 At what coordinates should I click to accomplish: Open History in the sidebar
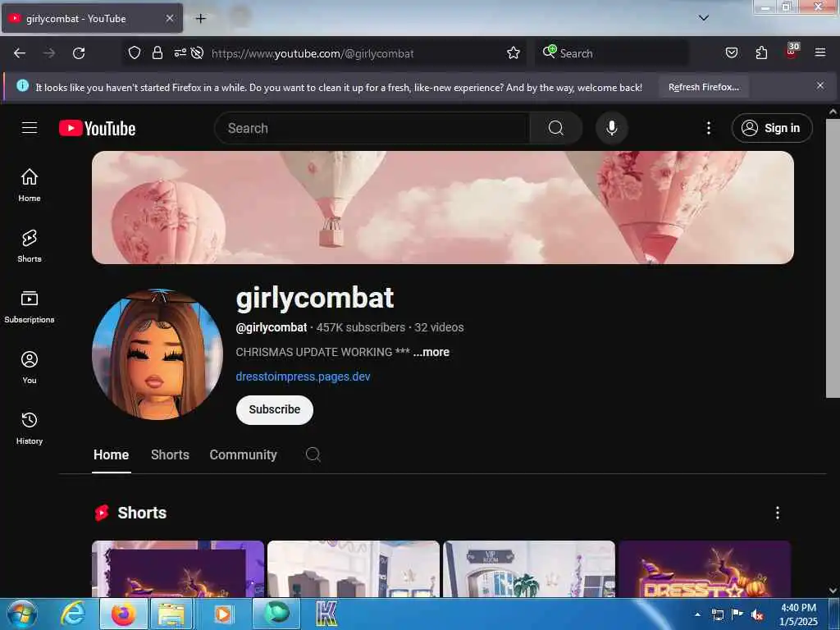[x=30, y=428]
